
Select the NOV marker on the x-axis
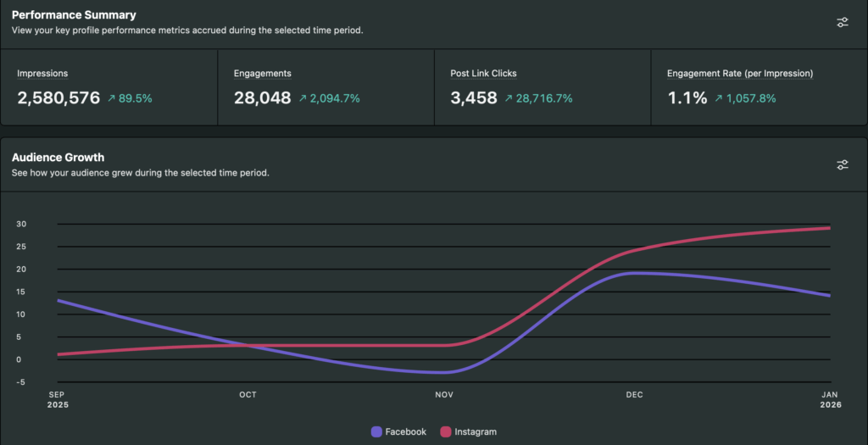[444, 395]
